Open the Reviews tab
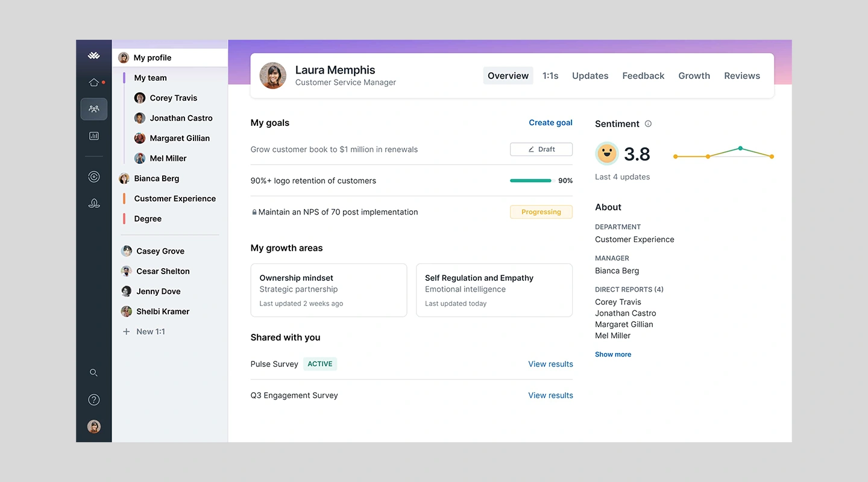The image size is (868, 482). (x=742, y=75)
